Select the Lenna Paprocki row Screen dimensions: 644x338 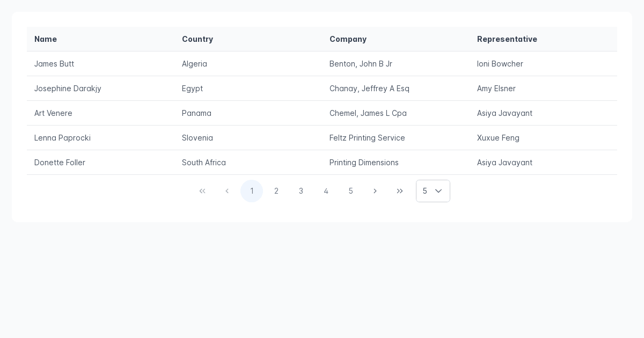coord(62,138)
